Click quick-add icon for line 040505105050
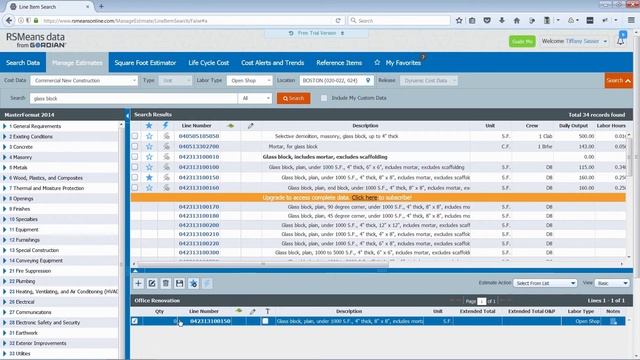Screen dimensions: 640x360 coord(167,136)
